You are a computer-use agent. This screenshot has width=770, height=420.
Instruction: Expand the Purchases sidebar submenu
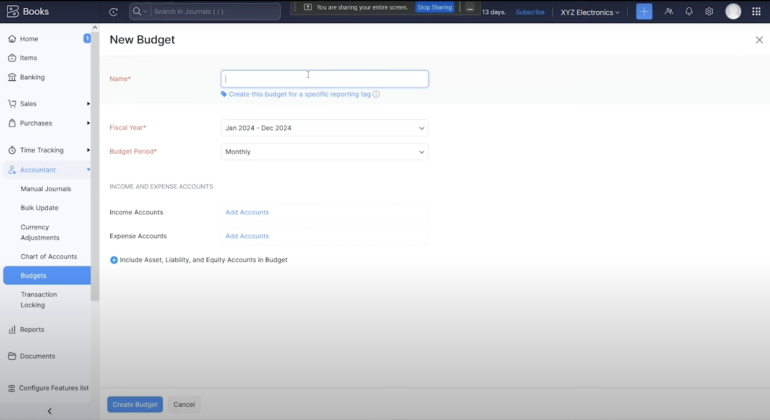pos(88,123)
